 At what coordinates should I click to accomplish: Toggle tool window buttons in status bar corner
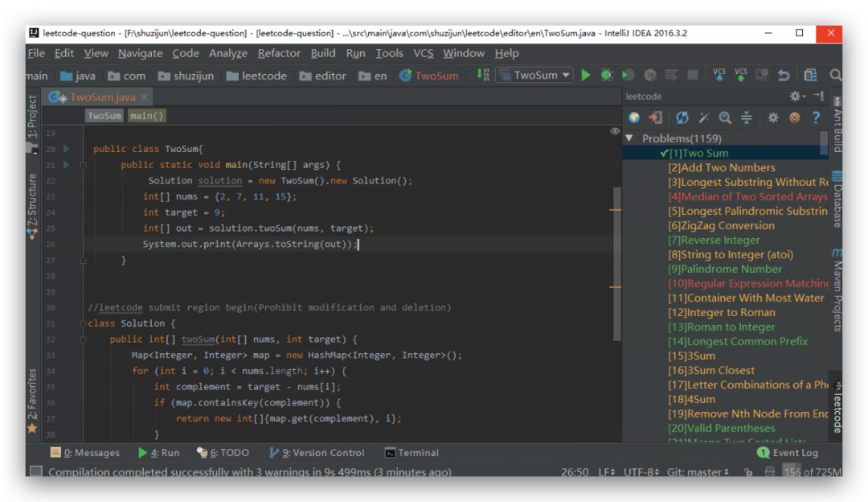pyautogui.click(x=36, y=471)
